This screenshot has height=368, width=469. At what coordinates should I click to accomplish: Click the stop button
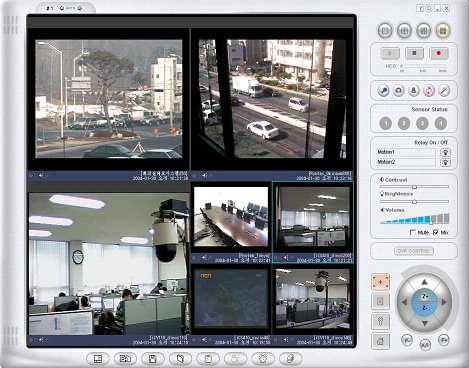[414, 53]
